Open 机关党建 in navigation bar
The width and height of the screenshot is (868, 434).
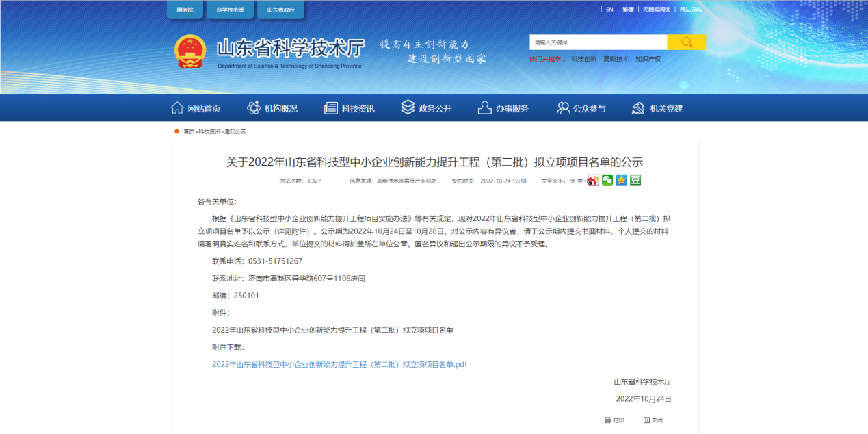point(657,108)
